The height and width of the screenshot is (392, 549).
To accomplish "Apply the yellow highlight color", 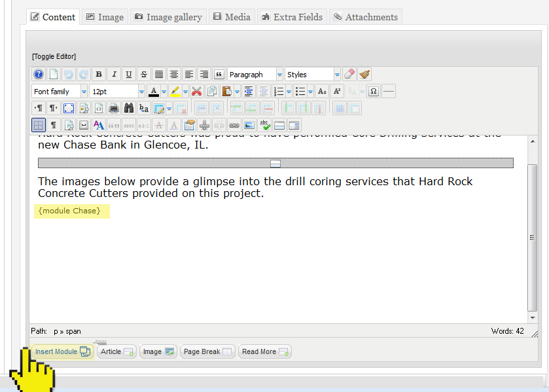I will pyautogui.click(x=175, y=92).
